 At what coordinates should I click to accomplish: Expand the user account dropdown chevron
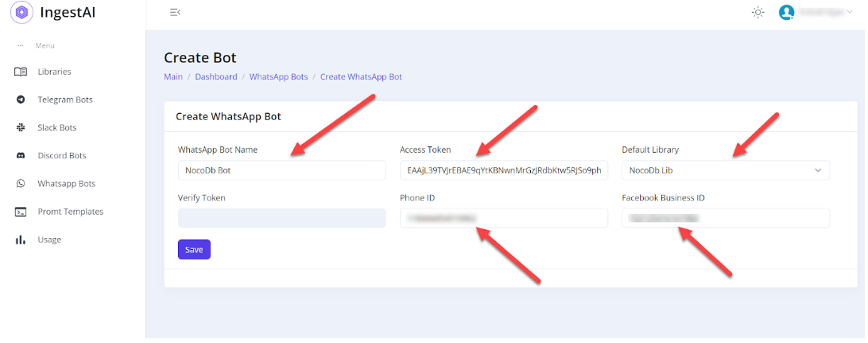pos(849,12)
